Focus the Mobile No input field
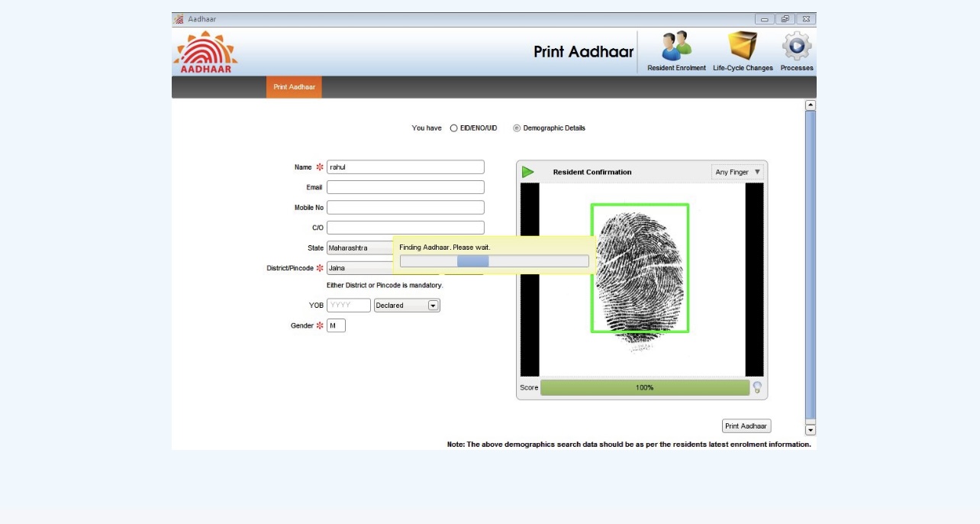Image resolution: width=980 pixels, height=524 pixels. tap(405, 208)
